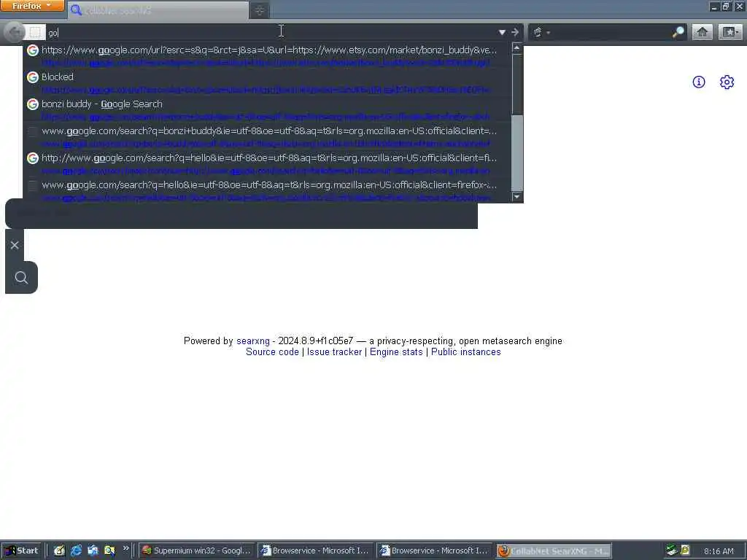Click the third Quick Launch icon
The height and width of the screenshot is (560, 747).
click(x=93, y=551)
